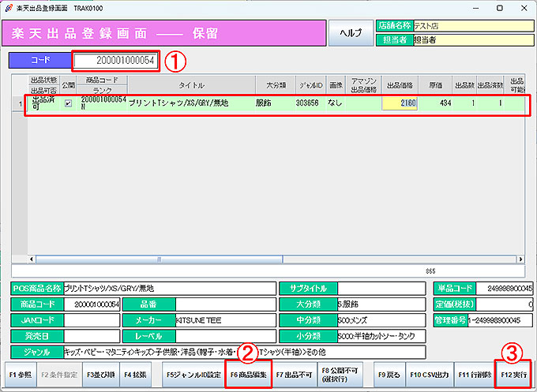This screenshot has height=392, width=537.
Task: Click F6 商品編集 to edit product
Action: 249,372
